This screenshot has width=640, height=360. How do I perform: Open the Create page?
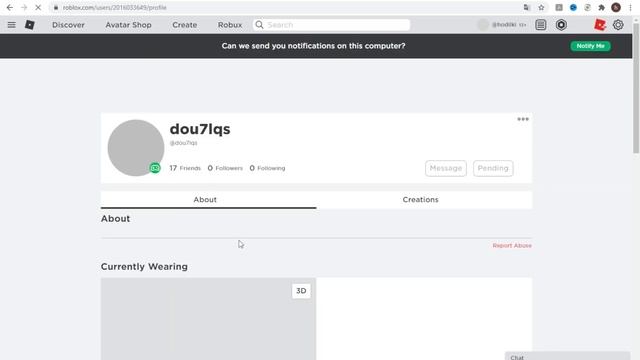pos(184,25)
